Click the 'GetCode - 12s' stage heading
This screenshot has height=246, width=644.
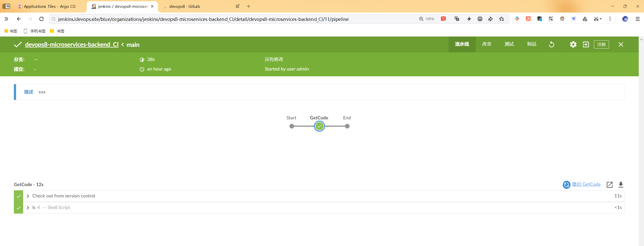coord(29,185)
